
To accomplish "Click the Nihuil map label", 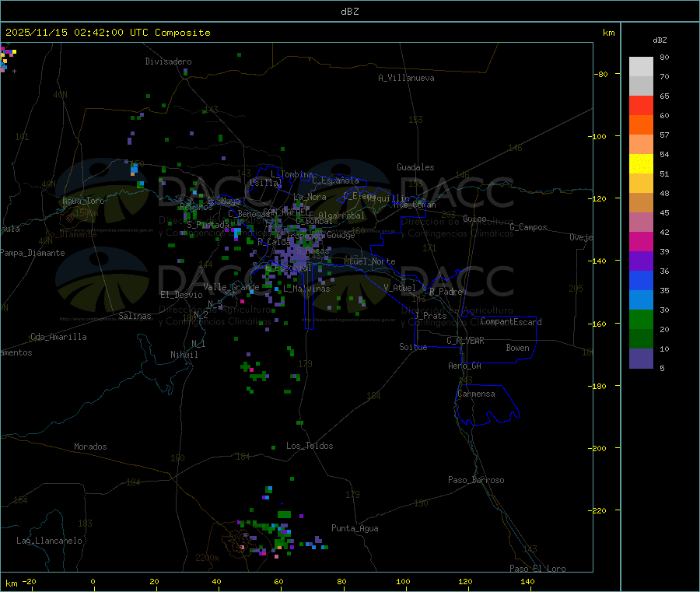I will point(184,355).
